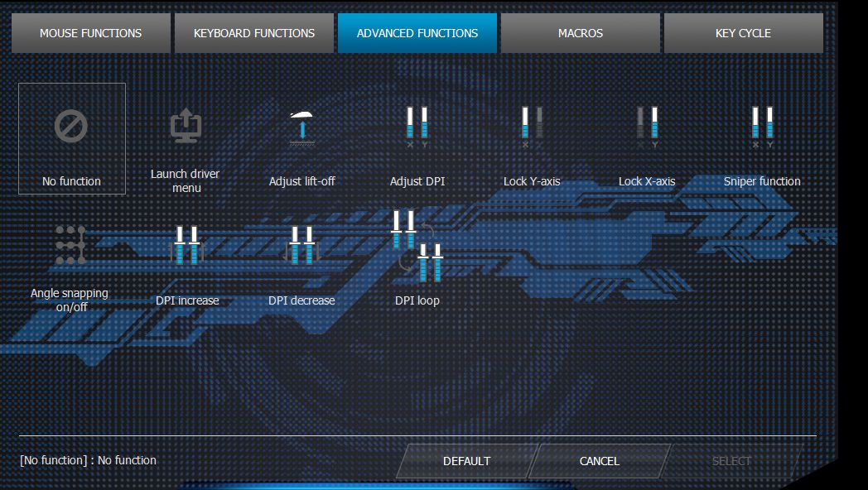
Task: Switch to the Mouse Functions tab
Action: coord(91,33)
